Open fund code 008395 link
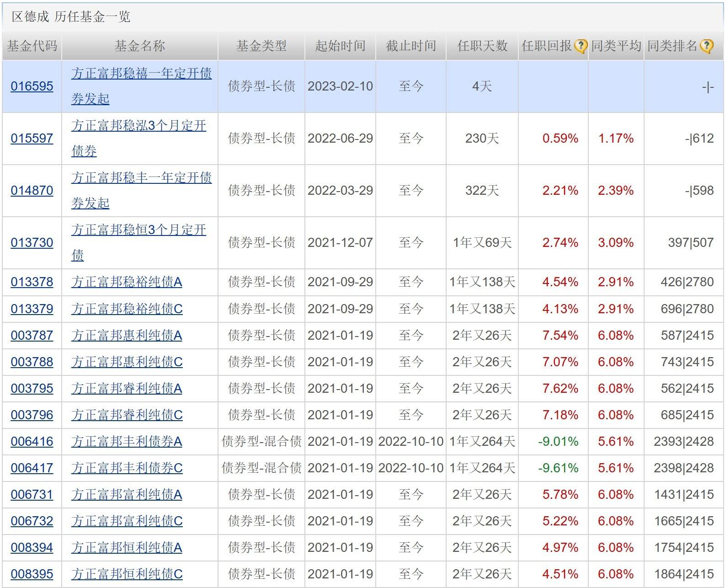 click(x=32, y=574)
